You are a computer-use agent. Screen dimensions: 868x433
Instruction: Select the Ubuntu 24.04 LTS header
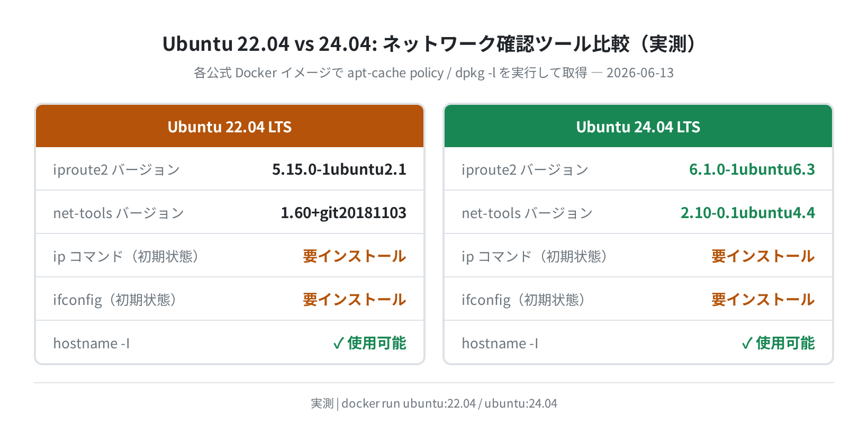[x=638, y=126]
